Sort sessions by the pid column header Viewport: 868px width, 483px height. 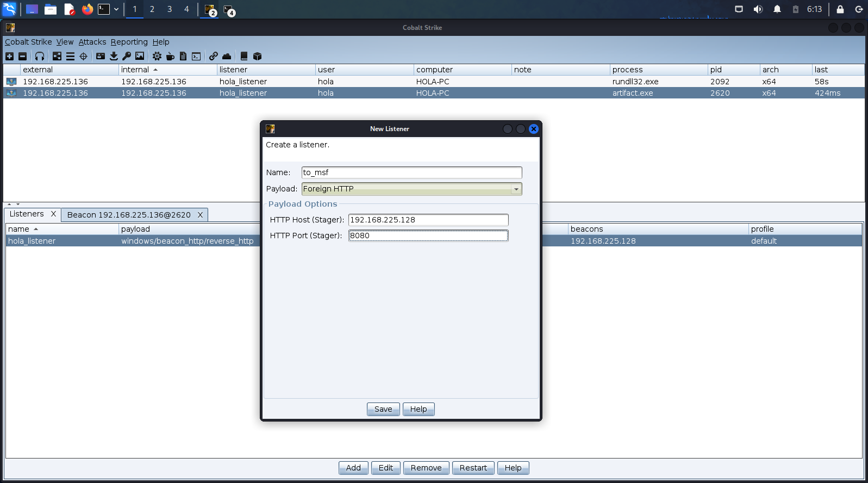pos(734,70)
